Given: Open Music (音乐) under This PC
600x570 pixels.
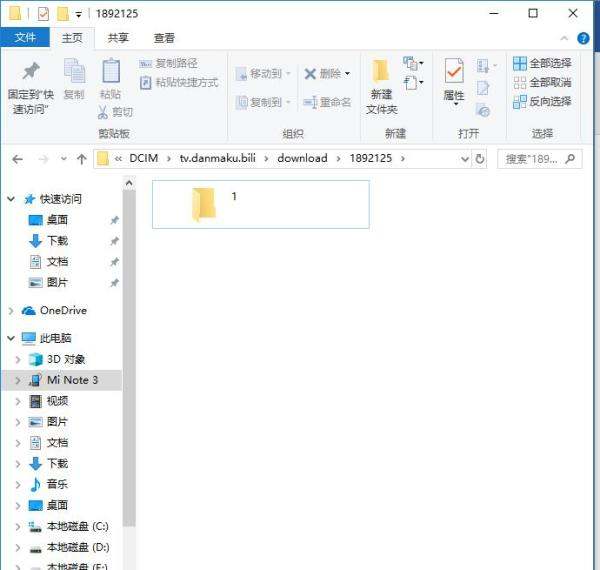Looking at the screenshot, I should [x=57, y=485].
